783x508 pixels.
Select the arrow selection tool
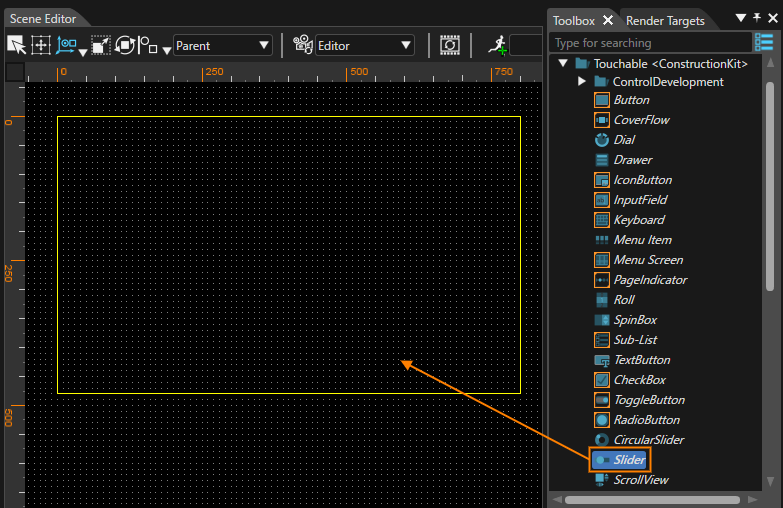pos(16,45)
